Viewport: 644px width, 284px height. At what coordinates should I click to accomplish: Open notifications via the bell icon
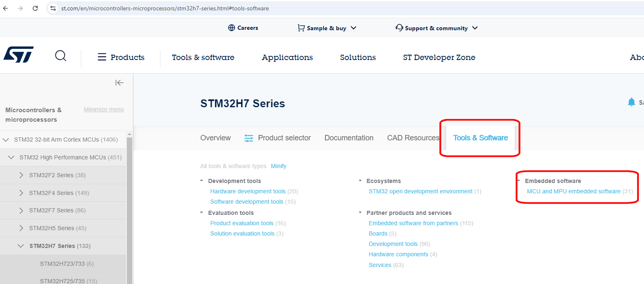coord(631,101)
